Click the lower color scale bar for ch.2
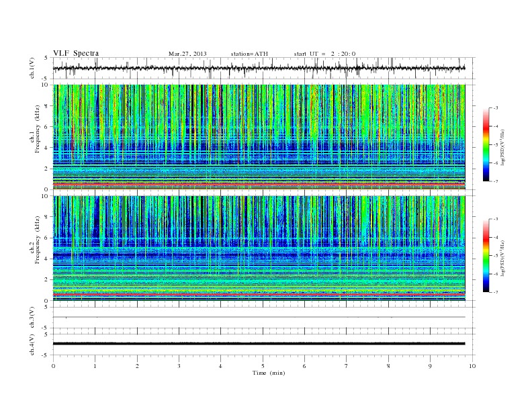Screen dimensions: 532x411 click(486, 256)
